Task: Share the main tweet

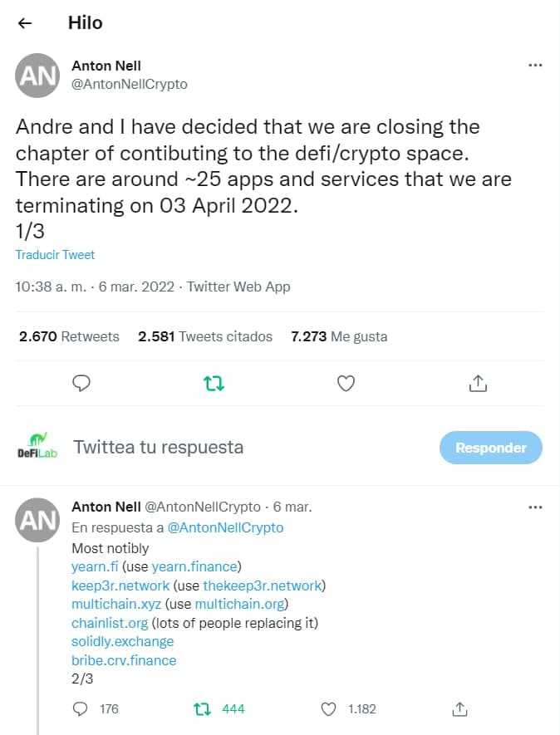Action: click(478, 383)
